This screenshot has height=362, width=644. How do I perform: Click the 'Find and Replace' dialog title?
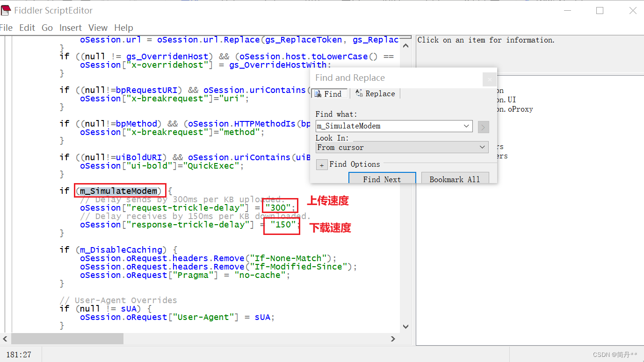coord(350,78)
